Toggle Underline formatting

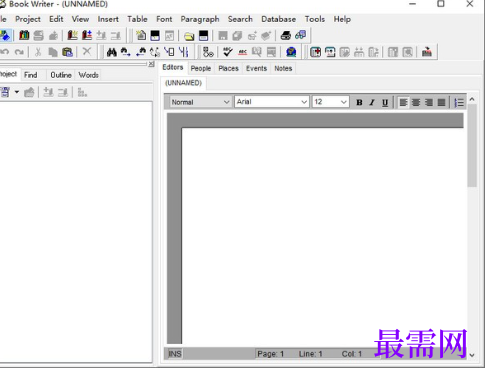[385, 102]
